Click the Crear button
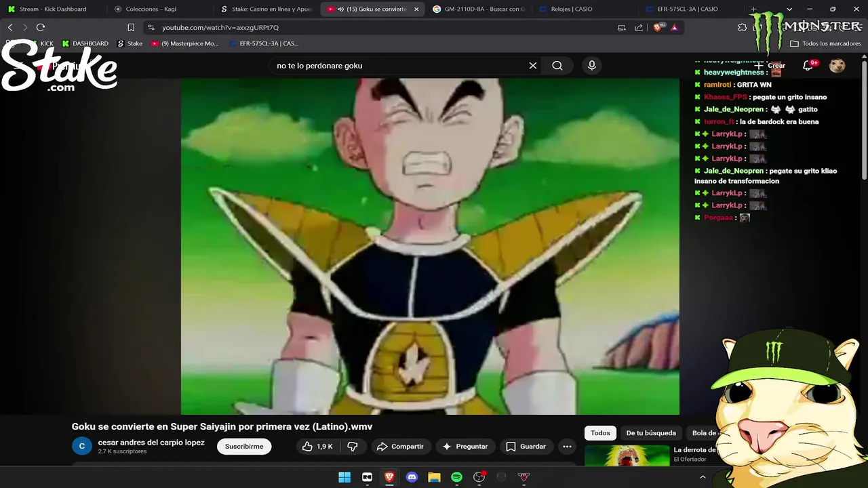The width and height of the screenshot is (868, 488). [x=770, y=66]
